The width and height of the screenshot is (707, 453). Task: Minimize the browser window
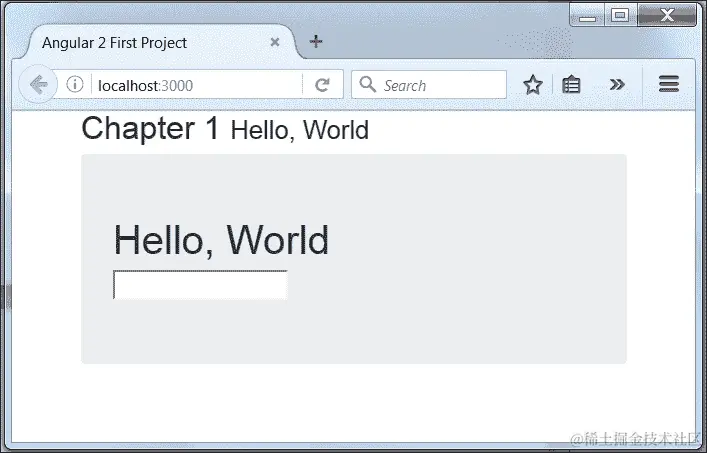pos(587,15)
